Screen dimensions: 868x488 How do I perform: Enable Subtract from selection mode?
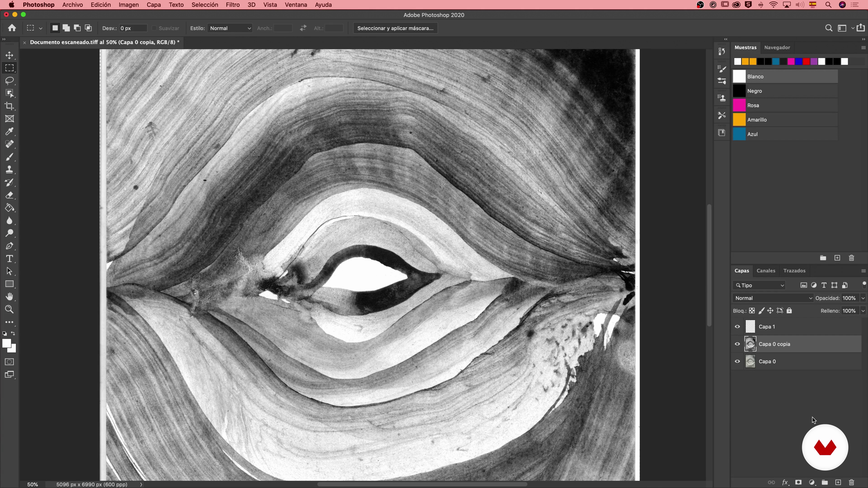(78, 28)
